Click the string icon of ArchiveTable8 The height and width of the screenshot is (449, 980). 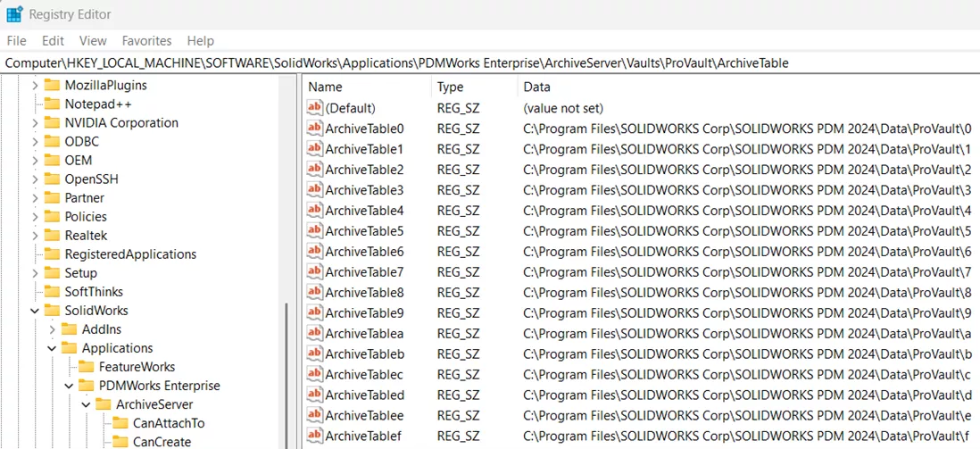tap(315, 292)
